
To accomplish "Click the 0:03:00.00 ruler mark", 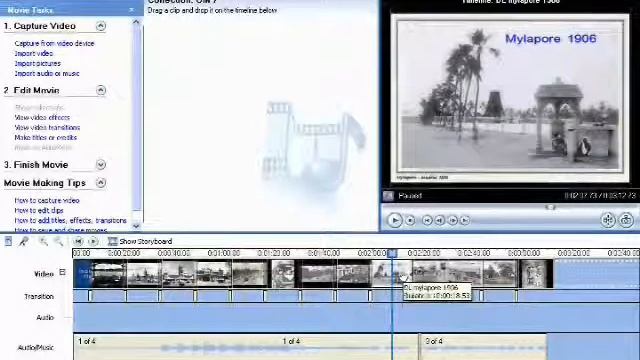I will [x=524, y=253].
